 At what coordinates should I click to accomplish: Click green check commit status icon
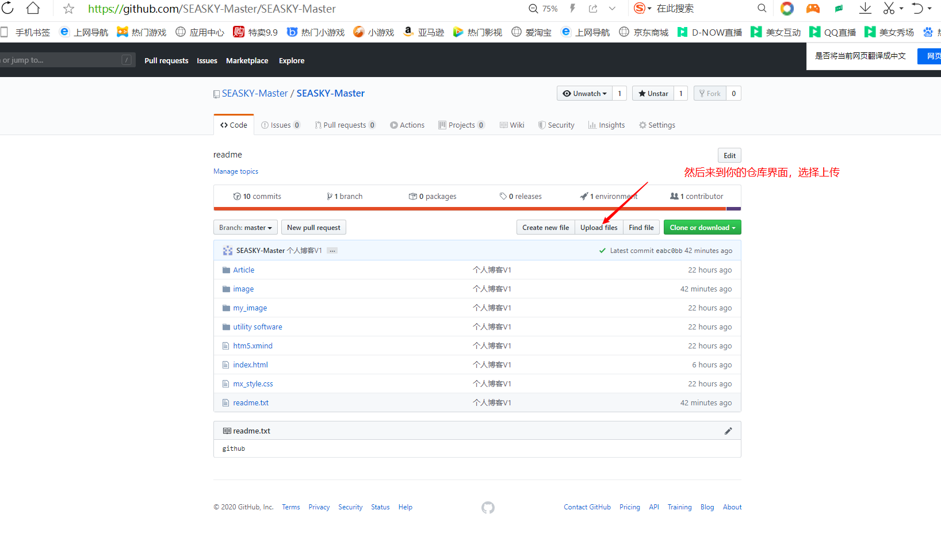point(602,251)
